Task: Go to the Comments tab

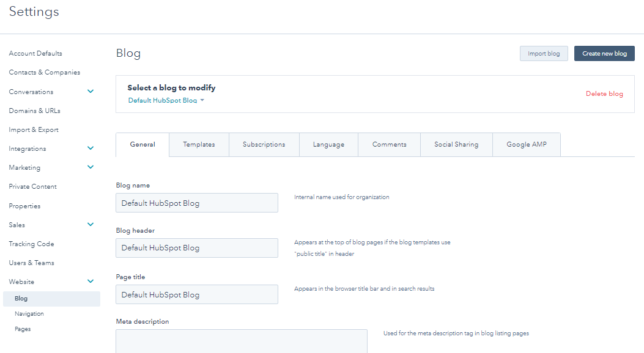Action: [x=389, y=145]
